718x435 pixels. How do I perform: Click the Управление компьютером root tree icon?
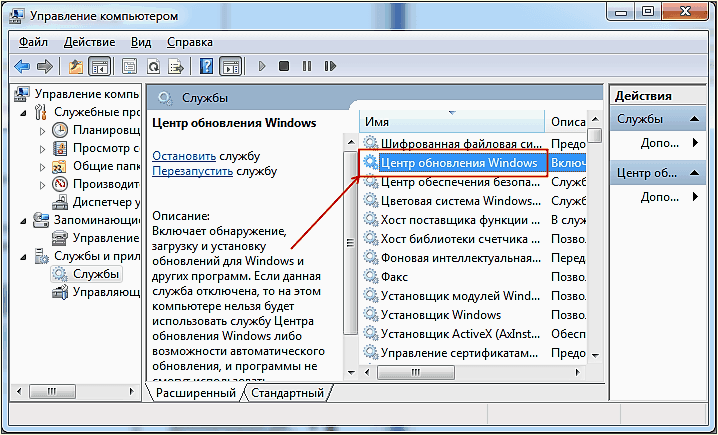tap(22, 94)
